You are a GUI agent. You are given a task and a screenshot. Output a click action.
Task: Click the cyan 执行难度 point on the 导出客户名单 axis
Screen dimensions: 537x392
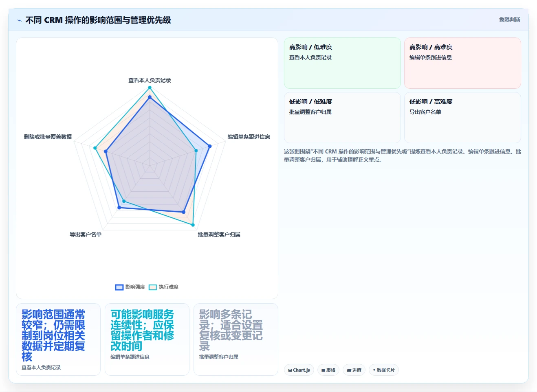(124, 201)
